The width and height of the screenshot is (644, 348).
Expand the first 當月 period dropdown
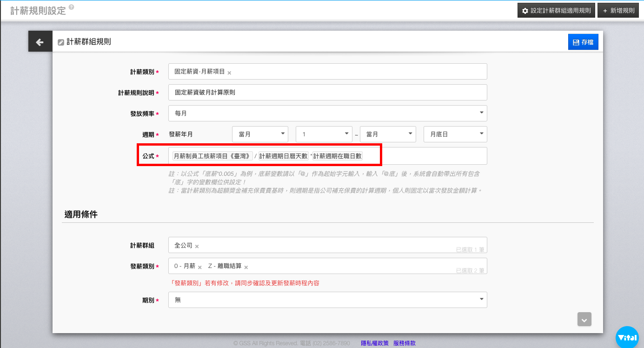(260, 134)
